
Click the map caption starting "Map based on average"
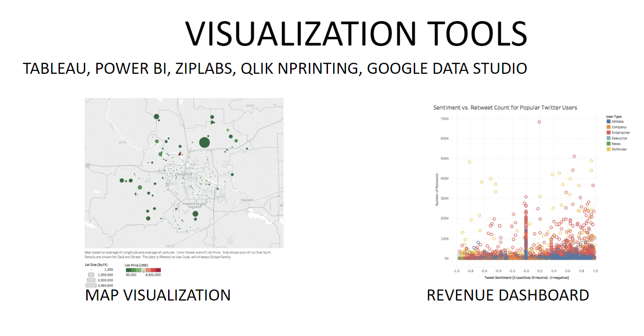(x=178, y=254)
